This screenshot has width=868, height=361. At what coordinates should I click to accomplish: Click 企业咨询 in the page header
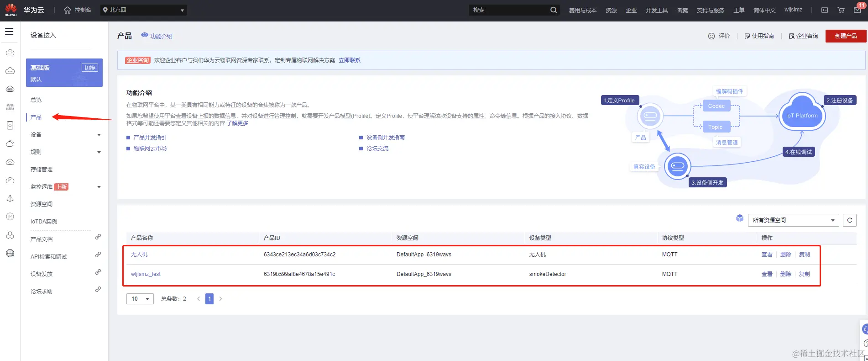[804, 36]
